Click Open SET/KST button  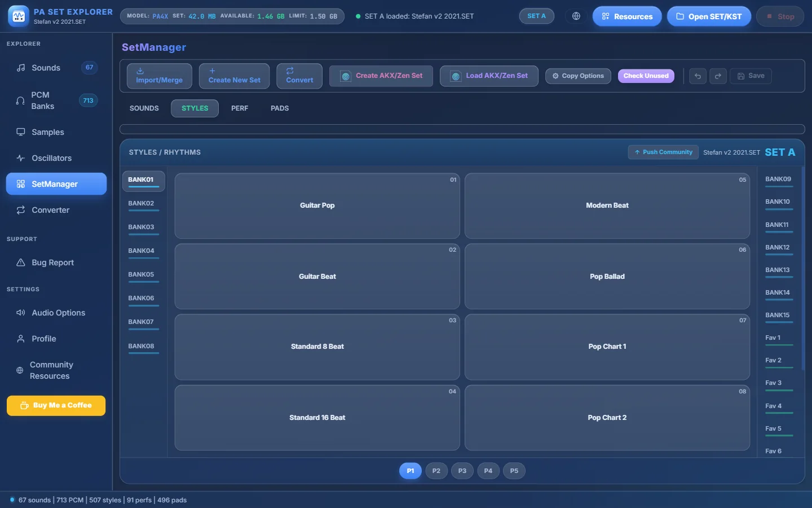[x=709, y=16]
